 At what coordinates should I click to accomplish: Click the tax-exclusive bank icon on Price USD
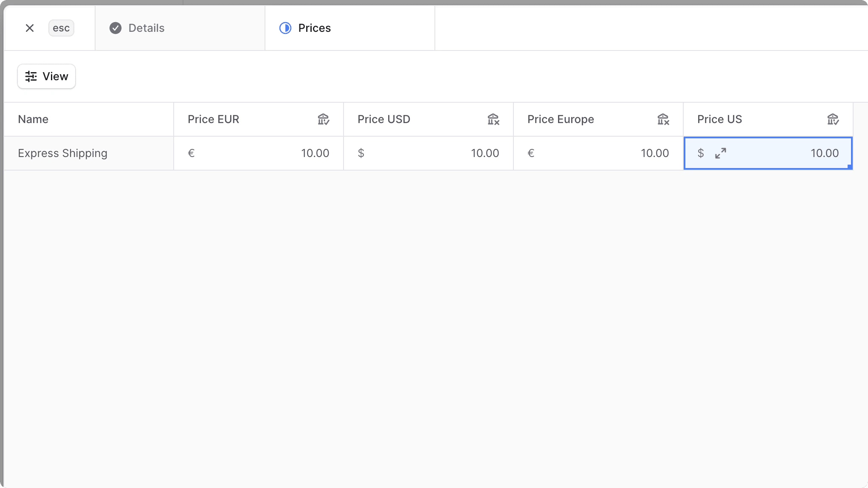coord(493,119)
